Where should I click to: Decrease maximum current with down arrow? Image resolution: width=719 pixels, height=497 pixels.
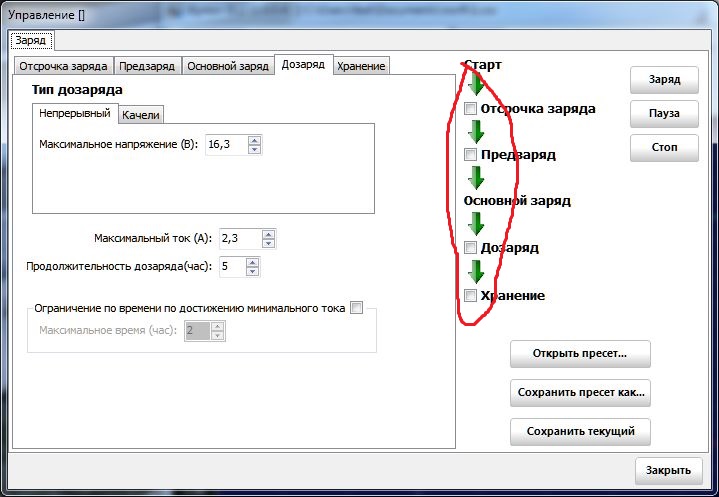click(x=267, y=243)
